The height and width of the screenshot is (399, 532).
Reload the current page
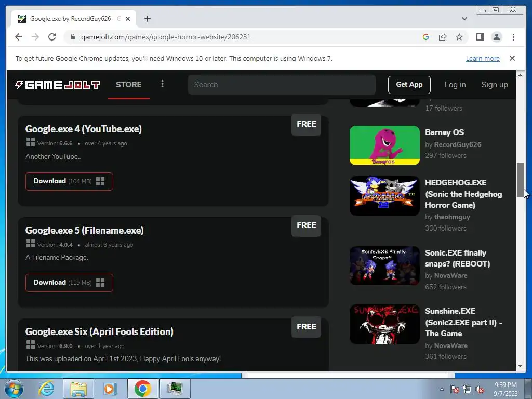coord(52,37)
